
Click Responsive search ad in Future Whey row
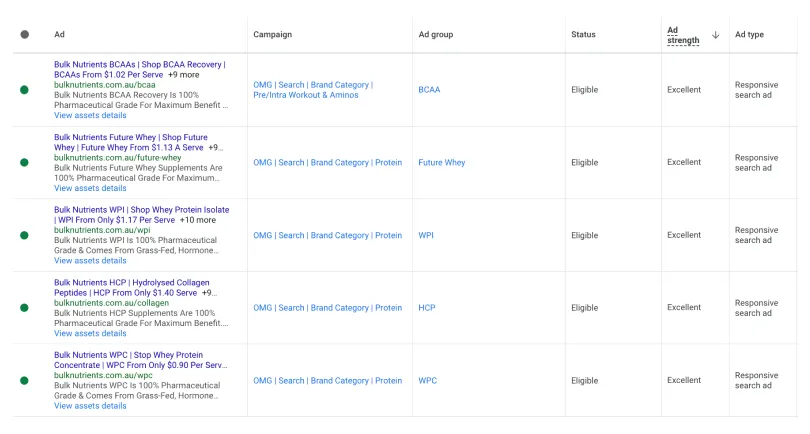[756, 163]
